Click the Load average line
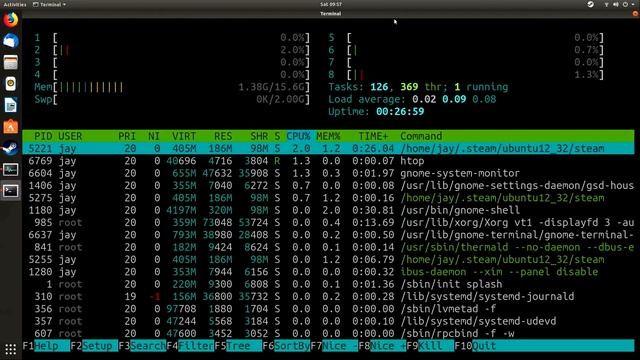The width and height of the screenshot is (640, 360). pyautogui.click(x=412, y=99)
